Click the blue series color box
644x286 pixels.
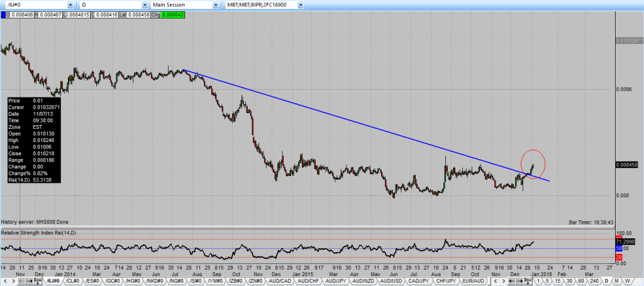click(x=3, y=15)
